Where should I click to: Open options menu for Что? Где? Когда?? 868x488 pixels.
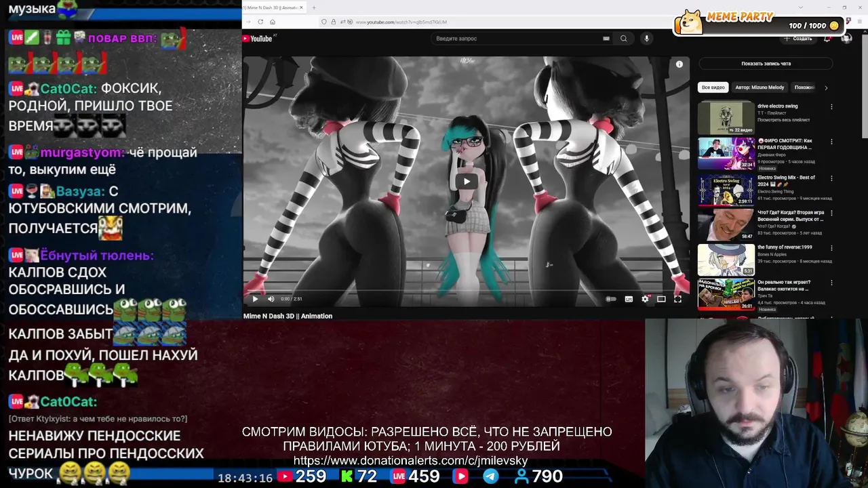(831, 213)
